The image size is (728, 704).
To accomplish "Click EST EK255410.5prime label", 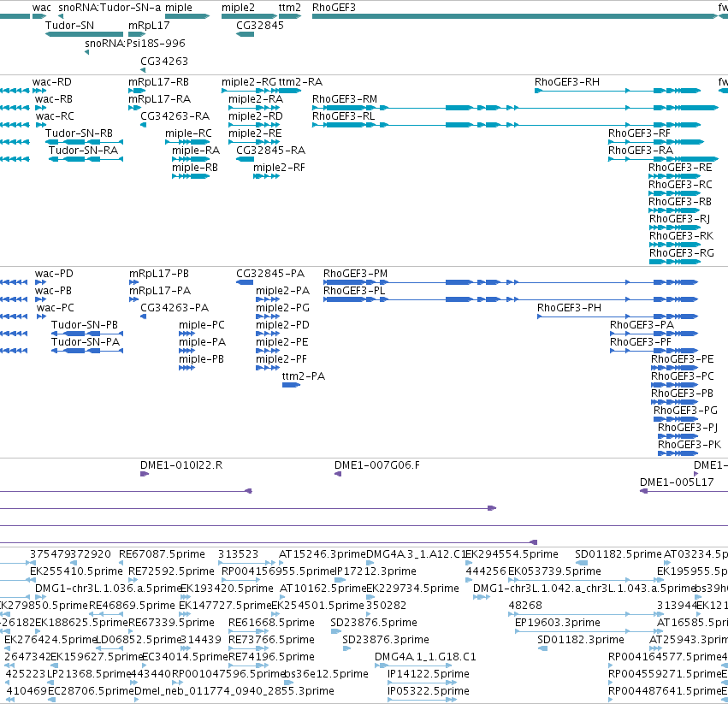I will pyautogui.click(x=77, y=571).
